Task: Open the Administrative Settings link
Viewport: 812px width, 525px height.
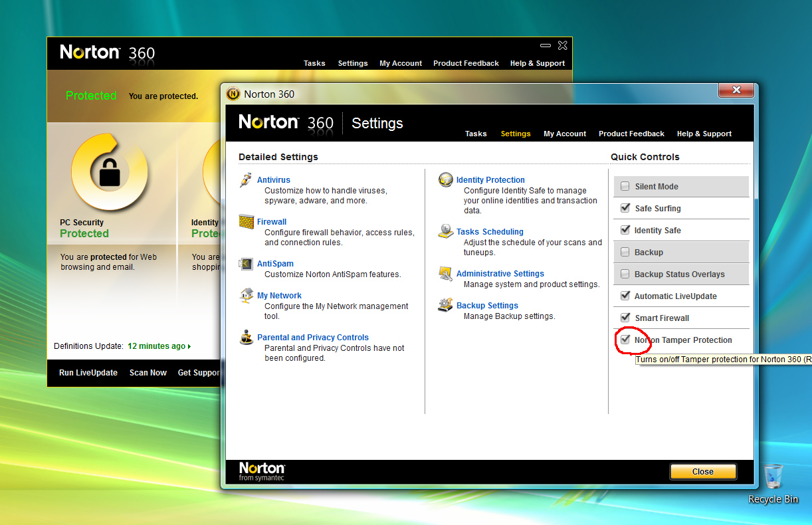Action: (x=500, y=274)
